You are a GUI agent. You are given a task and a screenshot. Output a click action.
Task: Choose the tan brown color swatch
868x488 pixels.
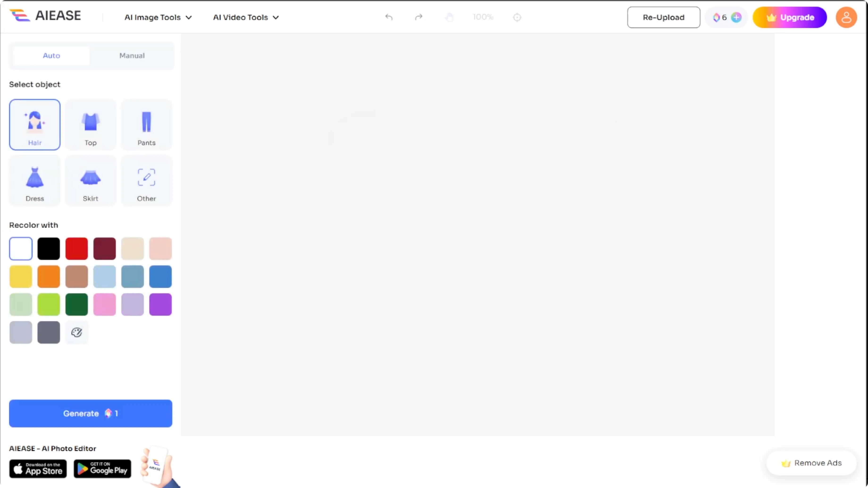76,277
